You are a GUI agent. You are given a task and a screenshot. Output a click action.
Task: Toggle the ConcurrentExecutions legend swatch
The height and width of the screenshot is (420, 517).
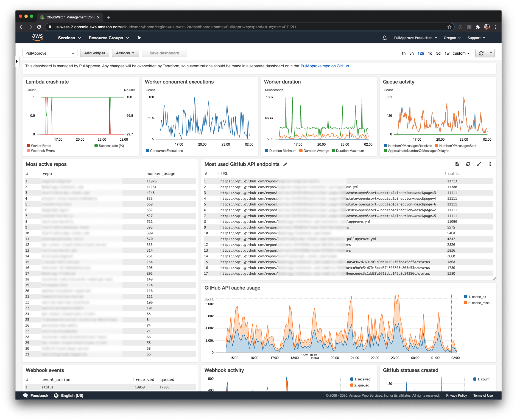coord(147,151)
